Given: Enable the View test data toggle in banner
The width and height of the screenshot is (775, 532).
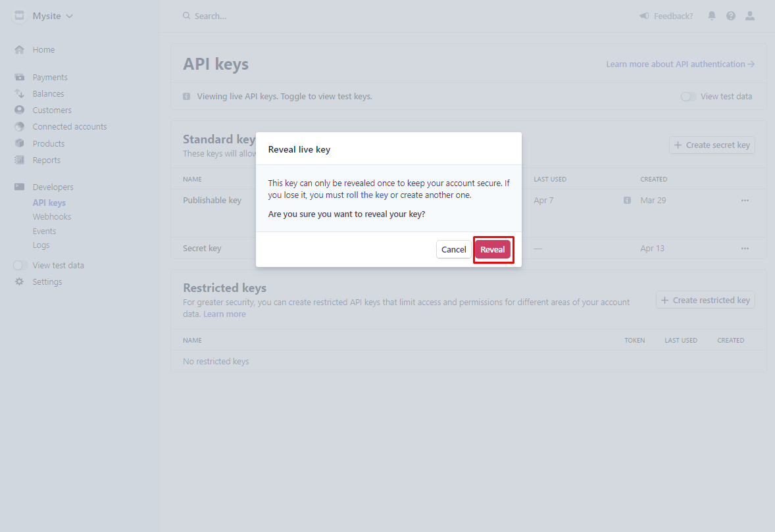Looking at the screenshot, I should 688,96.
